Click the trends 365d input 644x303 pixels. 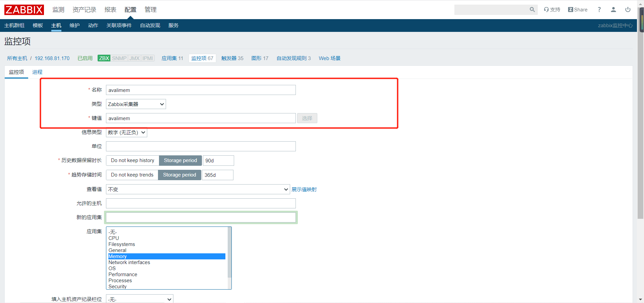218,175
